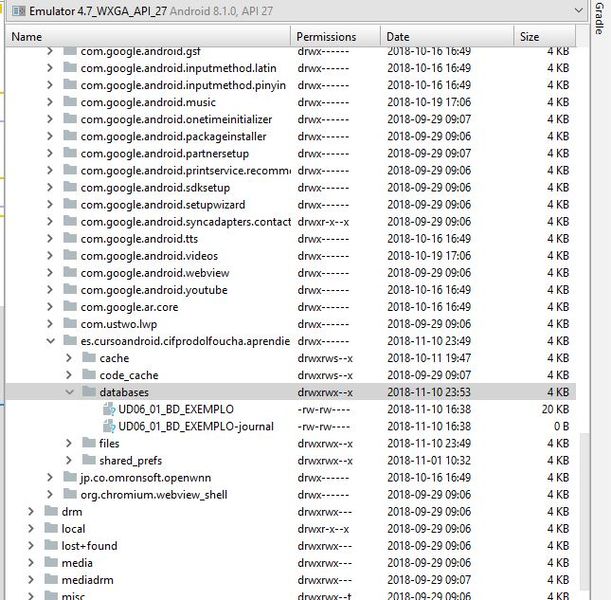Click the com.google.android.webview folder icon
The height and width of the screenshot is (600, 611).
click(70, 272)
